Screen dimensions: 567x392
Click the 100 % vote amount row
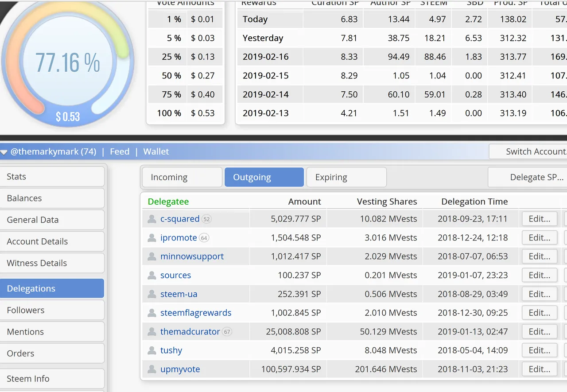[186, 113]
